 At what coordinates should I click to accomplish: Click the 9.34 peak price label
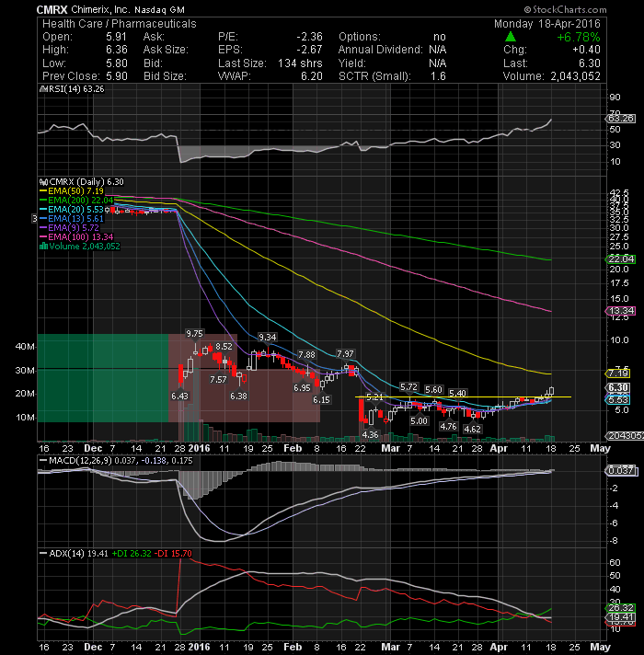pyautogui.click(x=268, y=337)
